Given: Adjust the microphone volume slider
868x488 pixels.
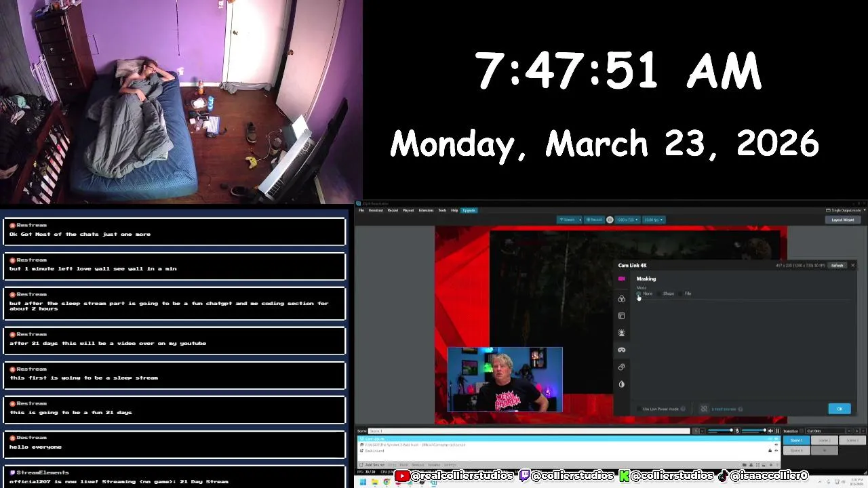Looking at the screenshot, I should tap(720, 430).
